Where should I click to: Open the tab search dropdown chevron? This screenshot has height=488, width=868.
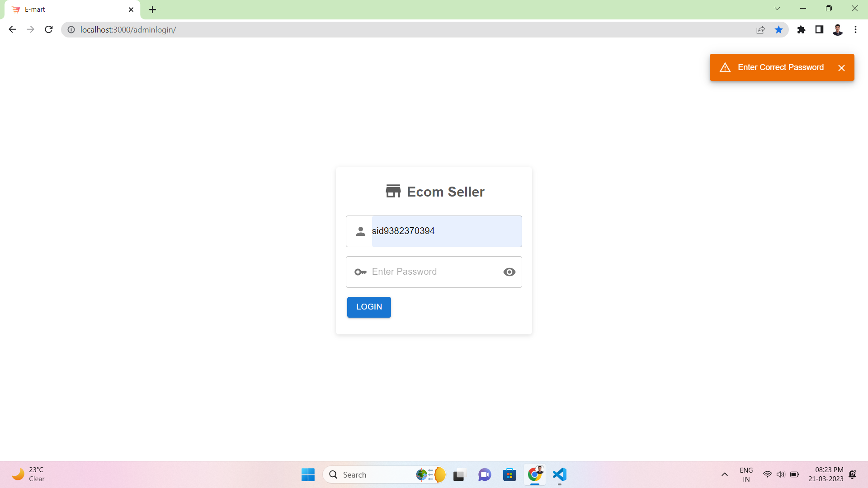pyautogui.click(x=777, y=8)
